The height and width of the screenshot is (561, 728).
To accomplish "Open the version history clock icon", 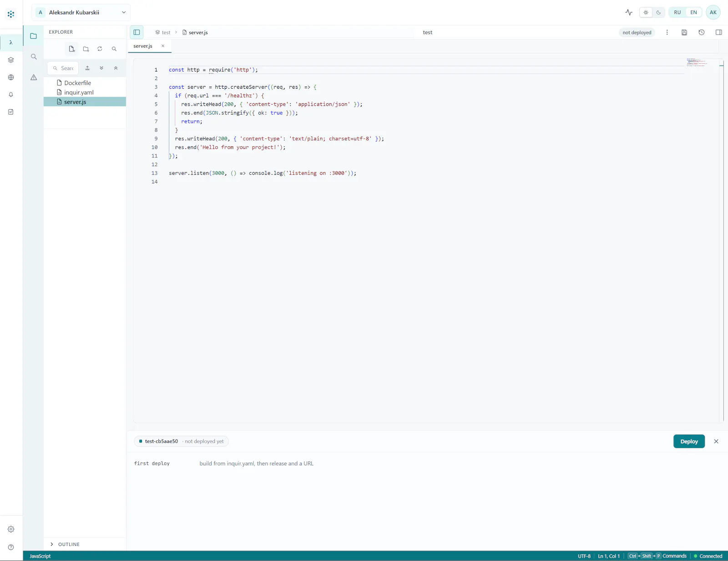I will point(702,32).
